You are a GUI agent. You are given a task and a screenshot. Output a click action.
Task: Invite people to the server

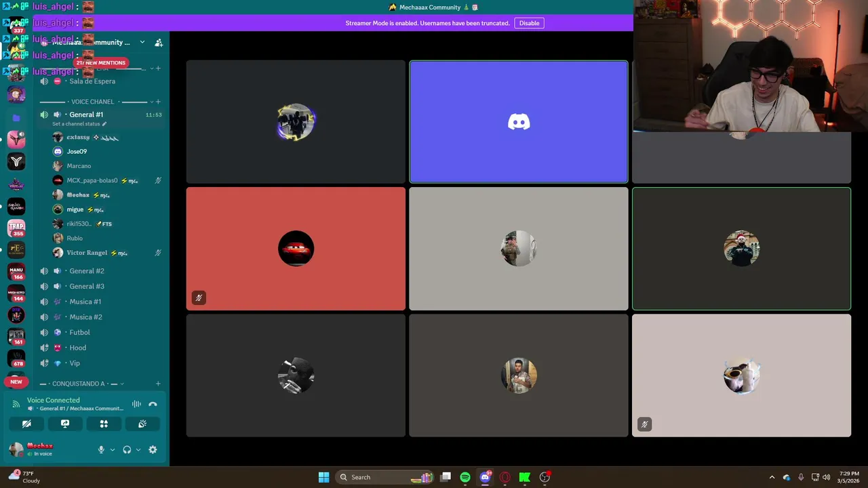point(159,42)
